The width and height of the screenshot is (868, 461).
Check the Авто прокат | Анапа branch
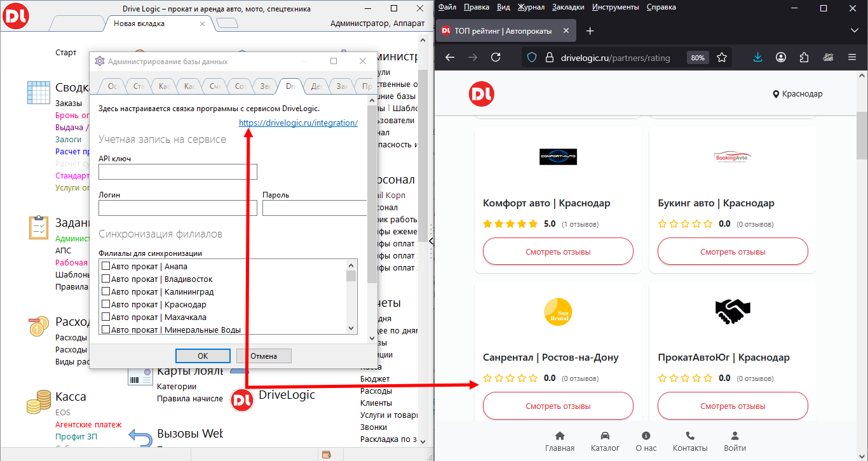pos(106,267)
